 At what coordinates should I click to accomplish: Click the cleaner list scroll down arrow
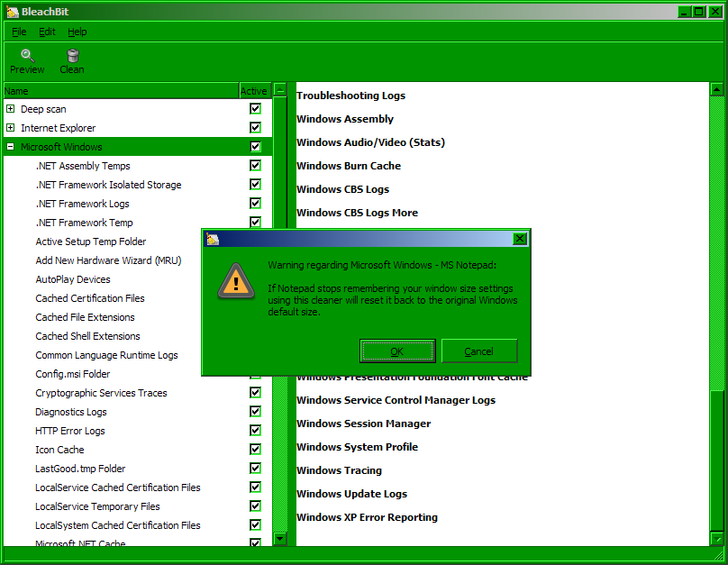[x=280, y=539]
